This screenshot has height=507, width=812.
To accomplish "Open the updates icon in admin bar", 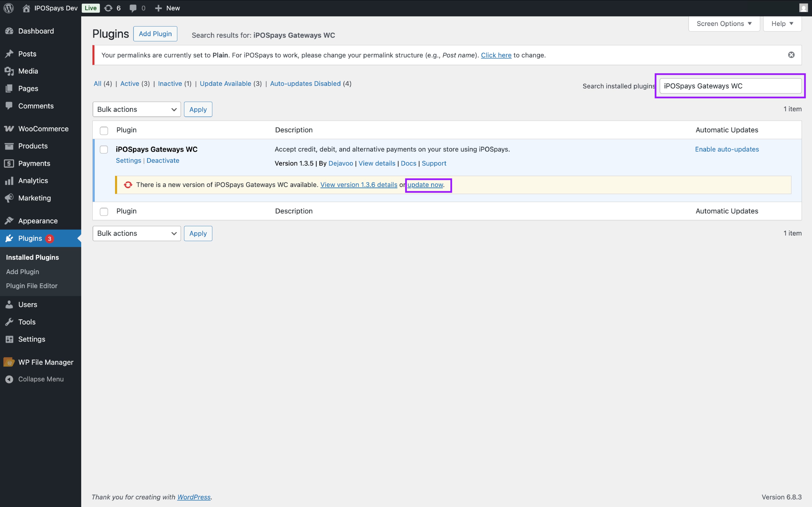I will [108, 8].
